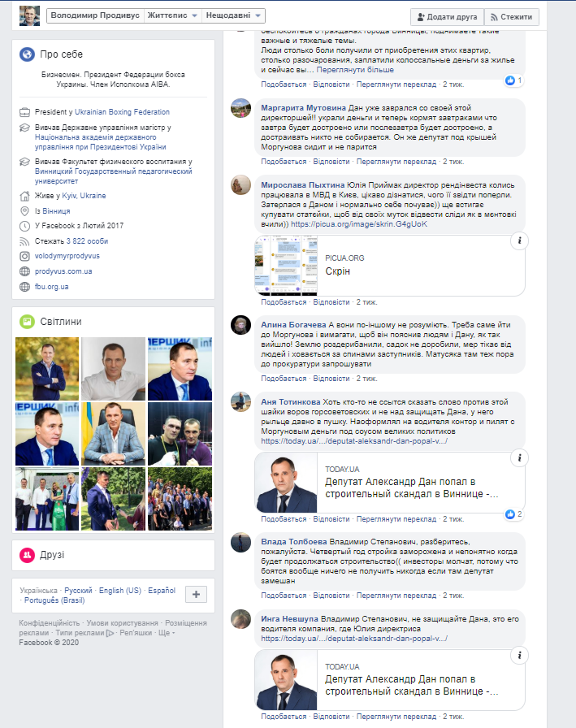Click the Стежити follow button
The image size is (576, 728).
[x=512, y=17]
